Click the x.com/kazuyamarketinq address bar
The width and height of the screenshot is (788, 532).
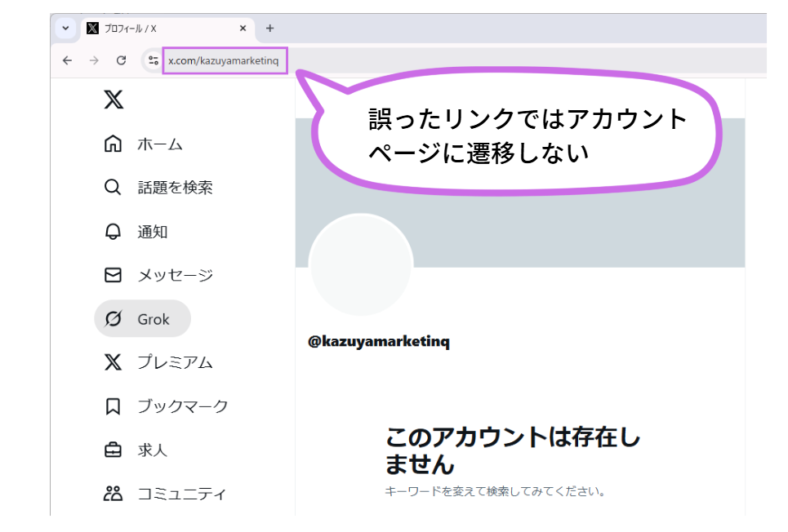pyautogui.click(x=225, y=60)
